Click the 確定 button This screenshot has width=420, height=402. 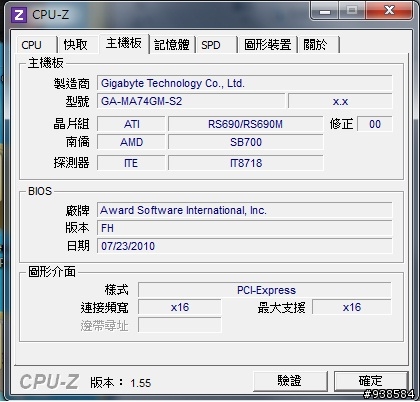coord(371,381)
